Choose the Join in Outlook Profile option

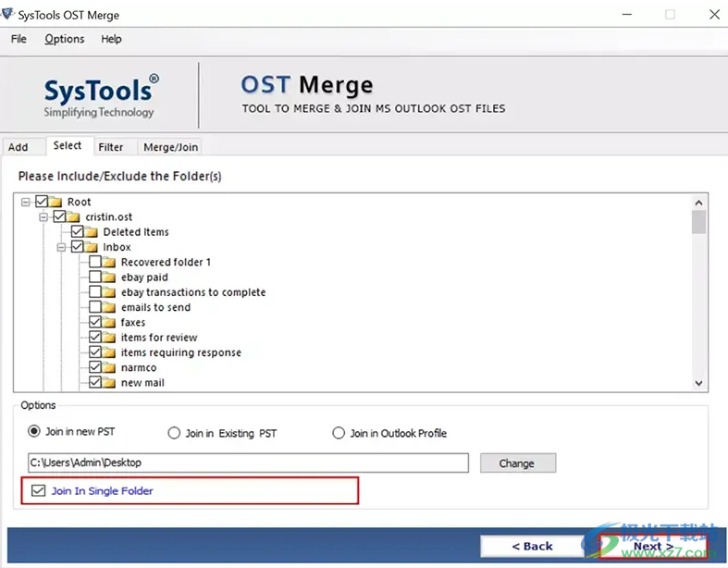[339, 433]
